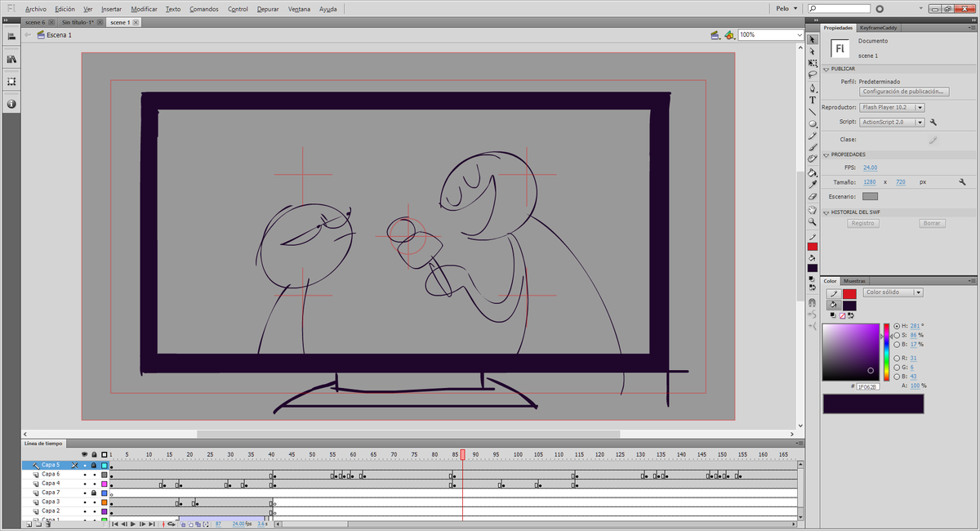Open the Modificar menu

(145, 9)
